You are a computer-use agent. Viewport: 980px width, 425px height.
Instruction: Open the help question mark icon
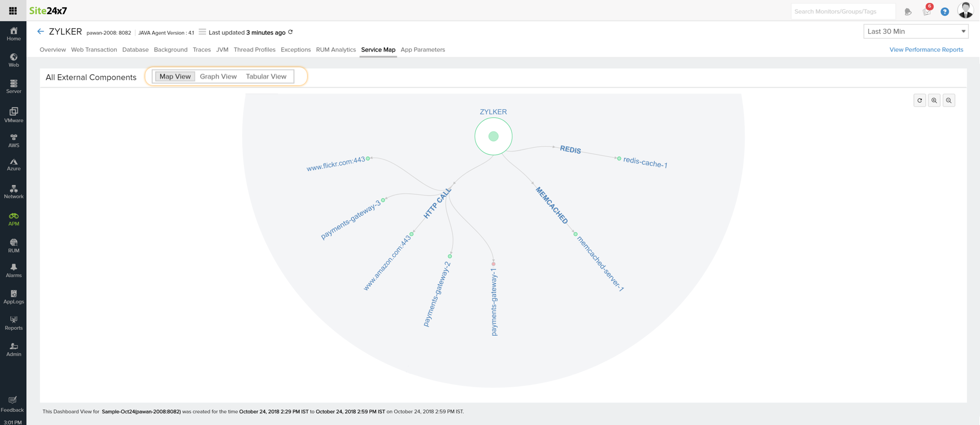point(945,12)
